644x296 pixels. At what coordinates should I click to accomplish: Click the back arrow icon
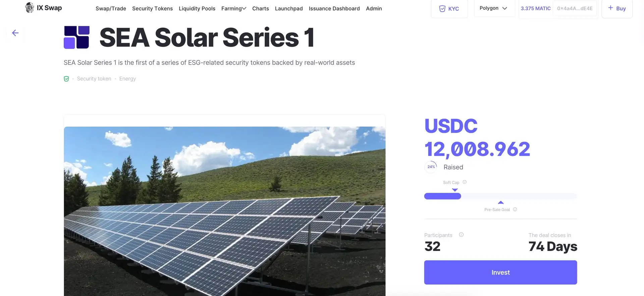click(15, 33)
